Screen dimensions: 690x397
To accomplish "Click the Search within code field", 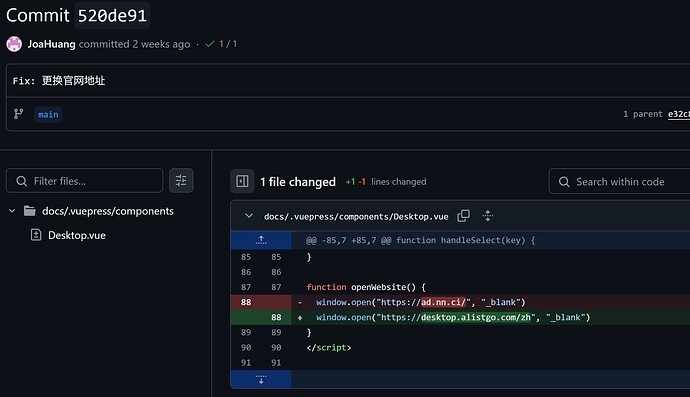I will 620,182.
